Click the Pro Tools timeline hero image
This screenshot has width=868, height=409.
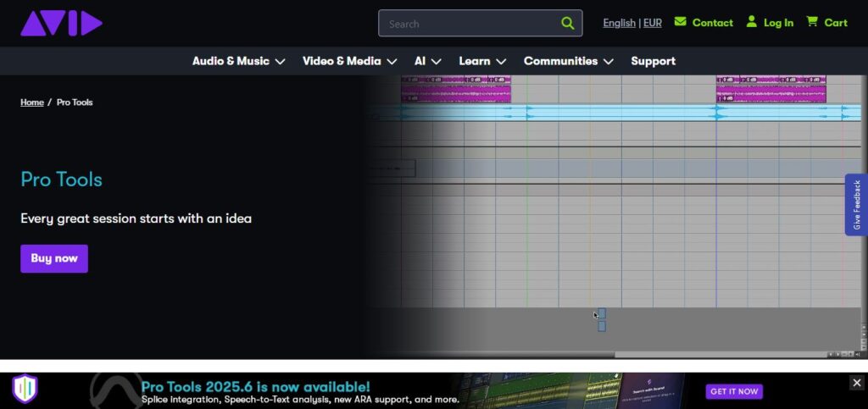click(615, 217)
